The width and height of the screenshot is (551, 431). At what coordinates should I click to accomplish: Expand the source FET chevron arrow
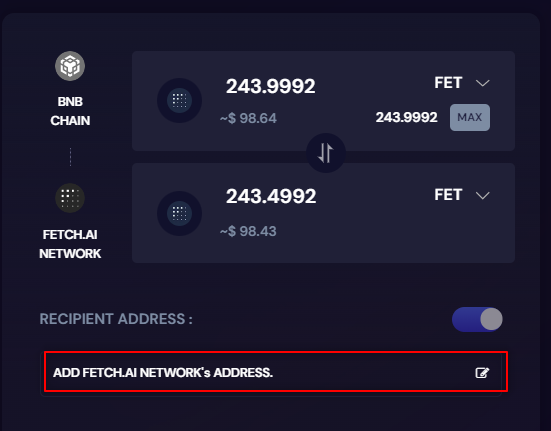(482, 83)
